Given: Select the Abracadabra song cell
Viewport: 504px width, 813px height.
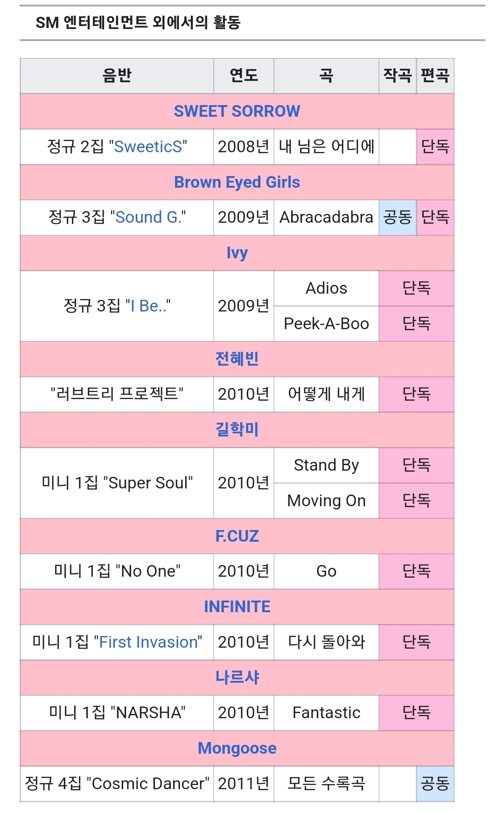Looking at the screenshot, I should tap(326, 217).
